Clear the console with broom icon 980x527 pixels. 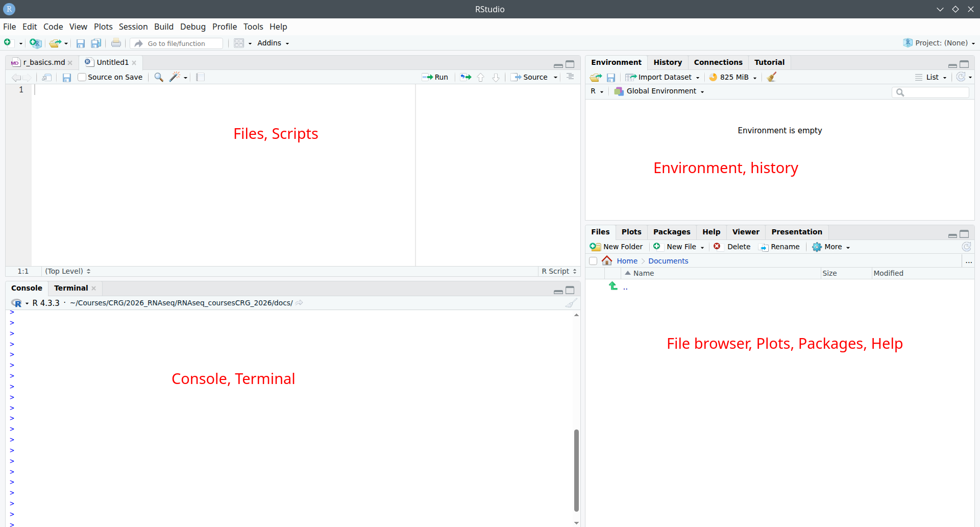[x=571, y=303]
